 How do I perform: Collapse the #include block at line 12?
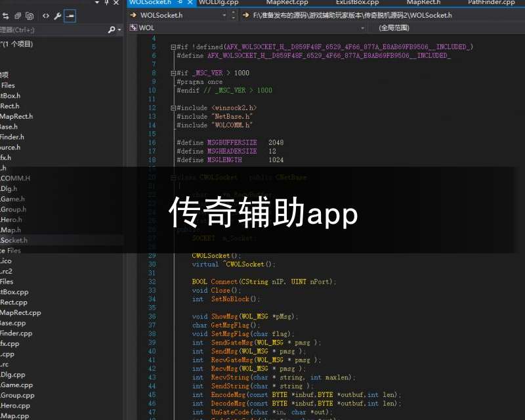pyautogui.click(x=173, y=108)
